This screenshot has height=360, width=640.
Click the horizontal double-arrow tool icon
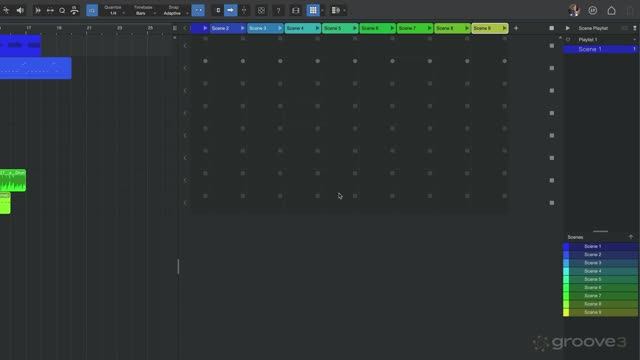click(50, 11)
